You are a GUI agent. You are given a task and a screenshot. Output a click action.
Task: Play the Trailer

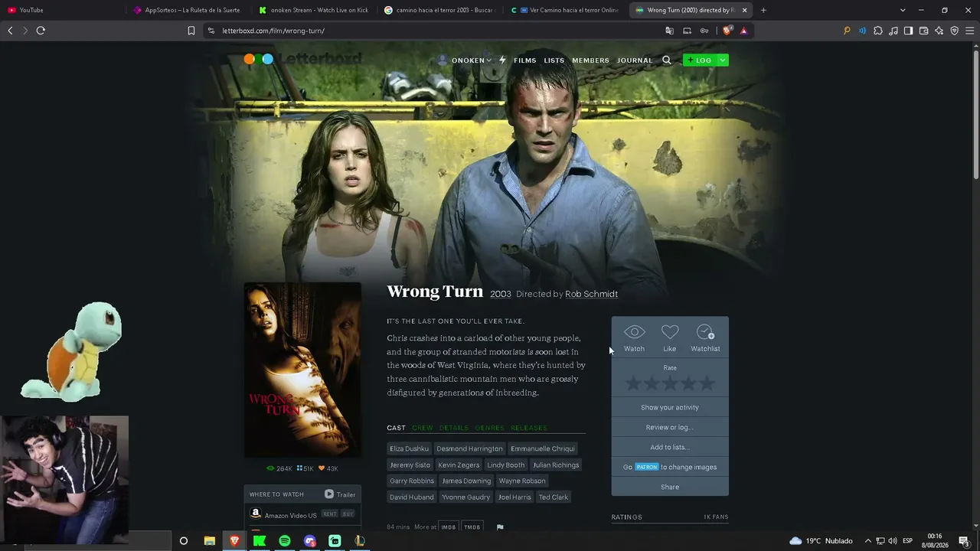click(340, 494)
